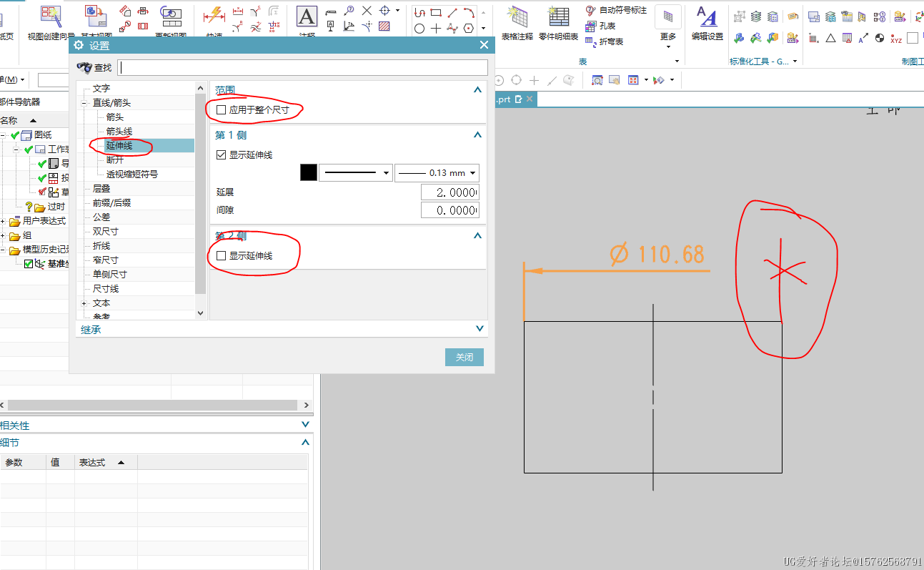Click the intersection X symbol icon

pyautogui.click(x=367, y=10)
